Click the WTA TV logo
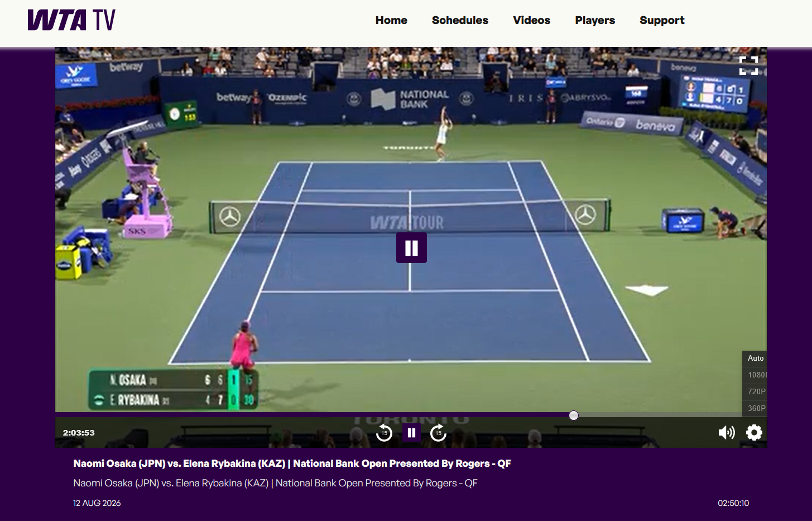Viewport: 812px width, 521px height. 71,20
